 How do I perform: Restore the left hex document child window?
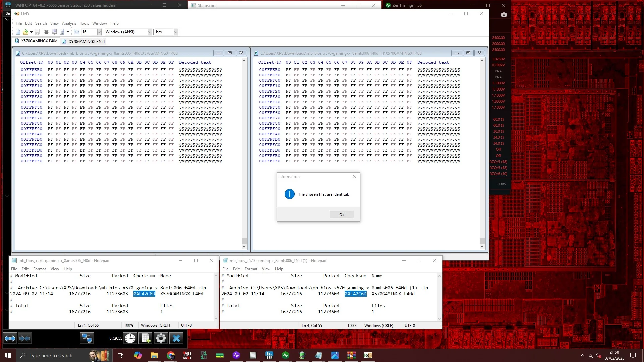point(230,53)
